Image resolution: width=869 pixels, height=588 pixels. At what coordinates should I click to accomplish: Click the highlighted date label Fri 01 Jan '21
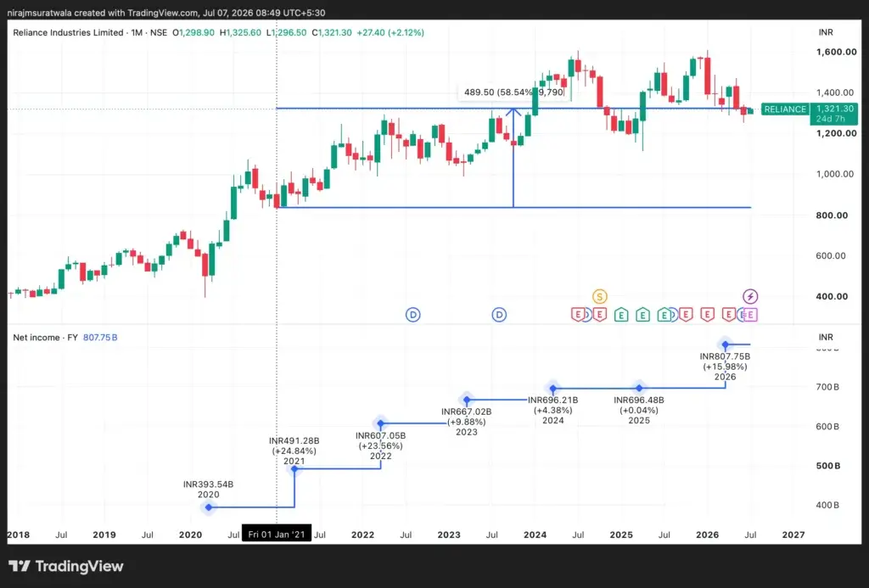click(x=277, y=535)
